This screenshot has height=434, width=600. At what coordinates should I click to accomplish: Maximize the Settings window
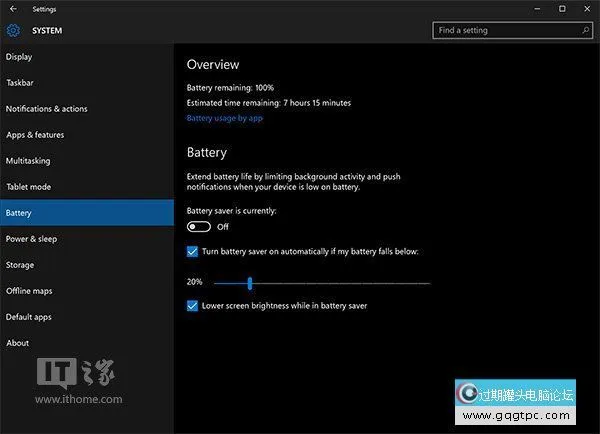pos(562,9)
